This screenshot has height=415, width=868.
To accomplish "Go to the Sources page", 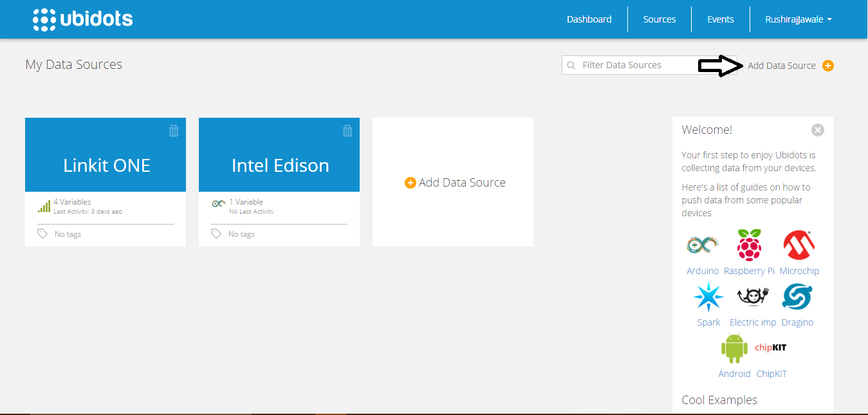I will pyautogui.click(x=660, y=19).
